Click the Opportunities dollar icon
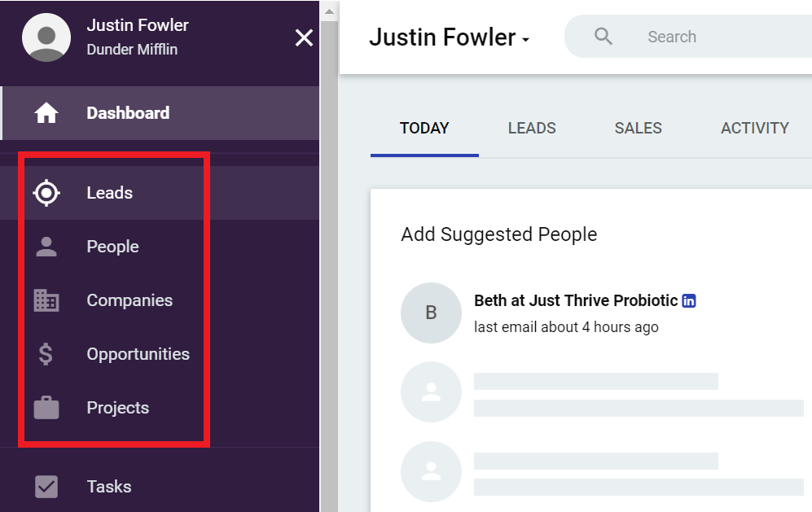Viewport: 812px width, 512px height. click(x=46, y=354)
